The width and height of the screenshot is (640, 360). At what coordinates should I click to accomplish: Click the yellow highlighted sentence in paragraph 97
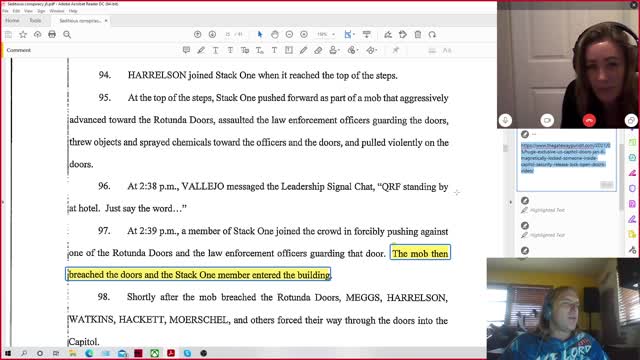[259, 264]
